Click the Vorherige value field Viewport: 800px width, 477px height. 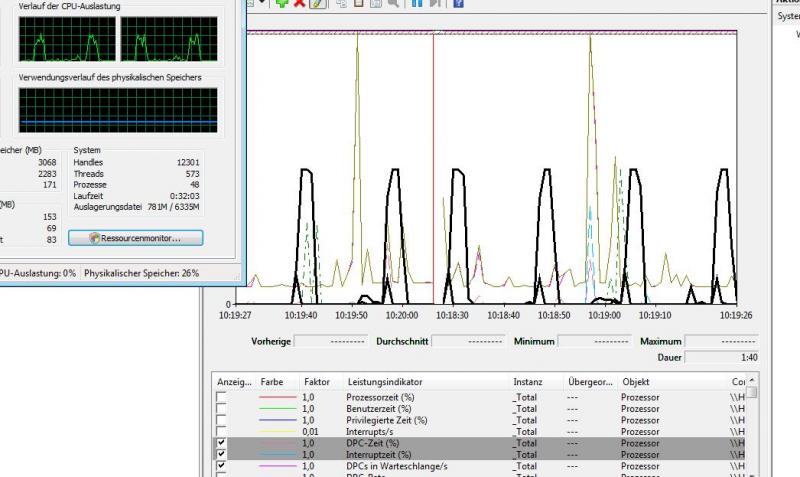tap(331, 341)
